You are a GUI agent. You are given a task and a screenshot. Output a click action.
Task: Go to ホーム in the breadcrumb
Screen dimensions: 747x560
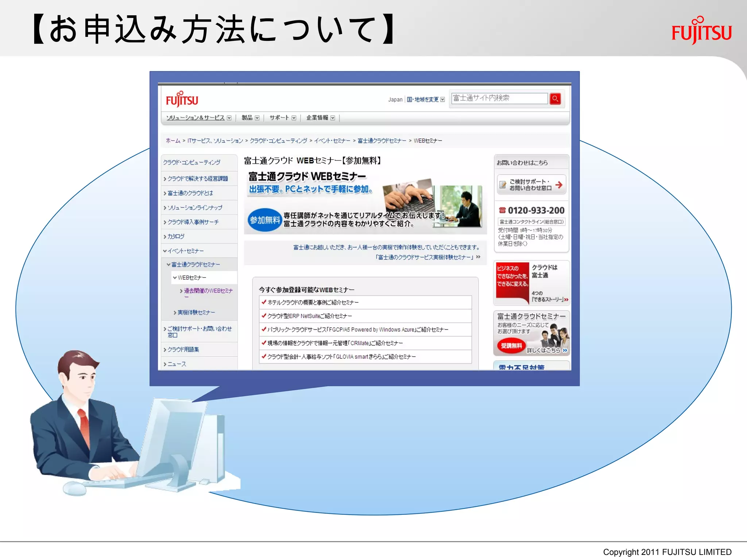click(x=173, y=141)
